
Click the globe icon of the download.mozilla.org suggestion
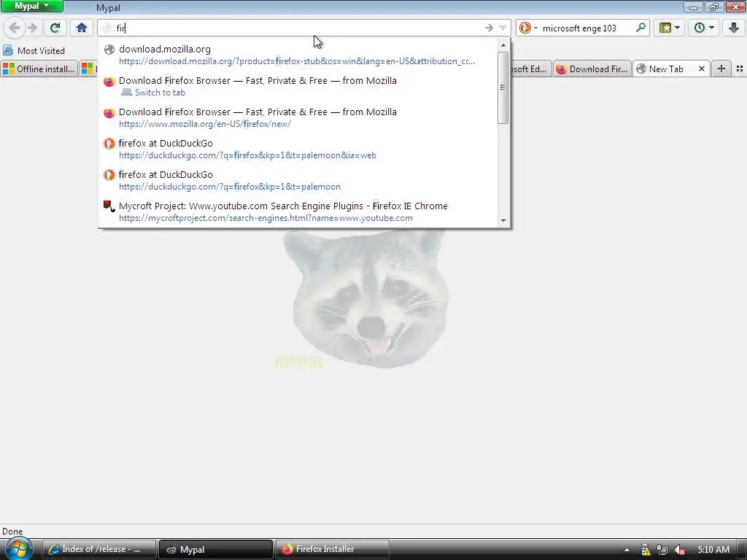click(x=109, y=49)
